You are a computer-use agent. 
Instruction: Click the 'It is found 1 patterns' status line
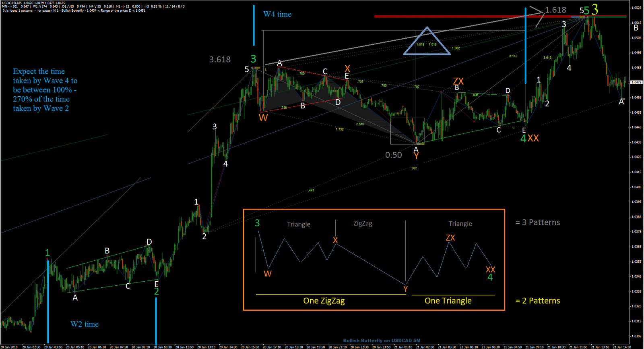click(18, 10)
